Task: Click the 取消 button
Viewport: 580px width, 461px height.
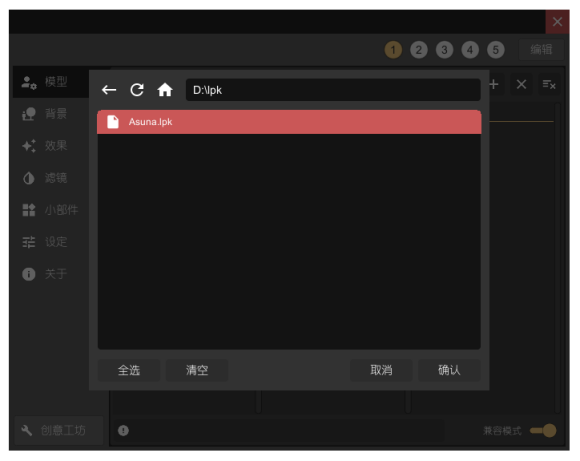Action: point(381,370)
